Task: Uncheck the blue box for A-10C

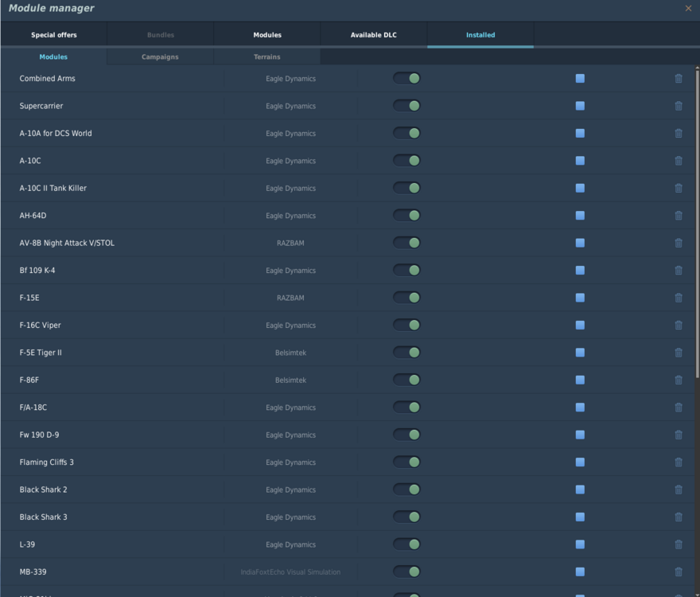Action: click(580, 161)
